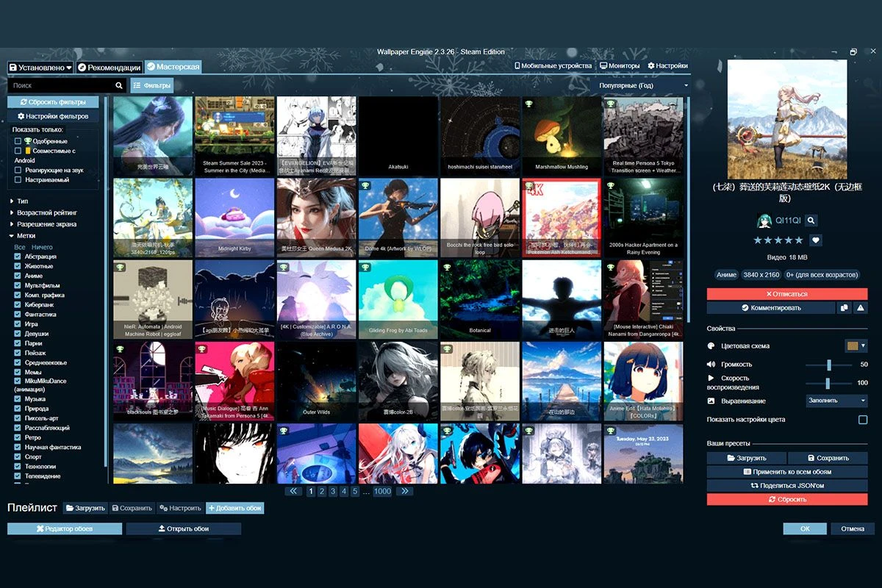The height and width of the screenshot is (588, 882).
Task: Jump to page 1000 of results
Action: 382,491
